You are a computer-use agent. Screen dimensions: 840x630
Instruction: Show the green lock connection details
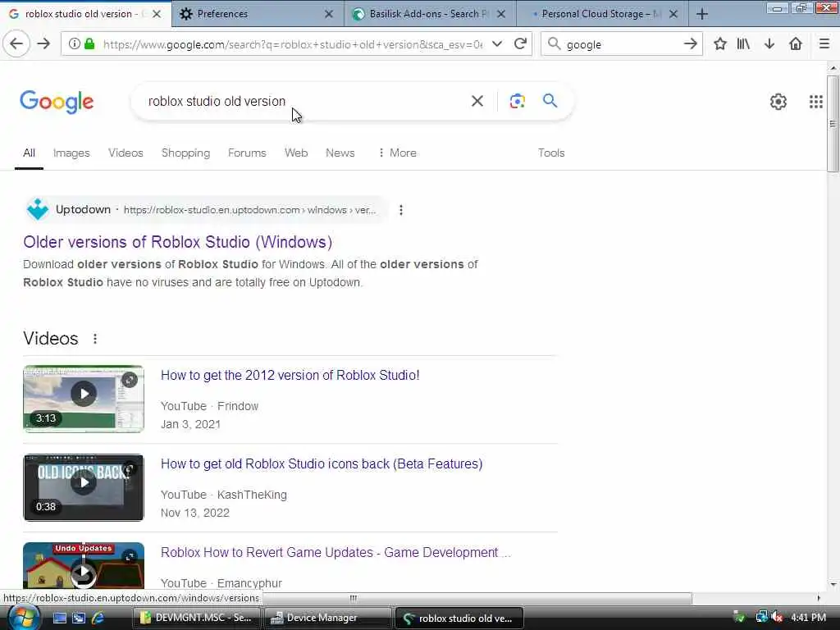click(x=89, y=44)
